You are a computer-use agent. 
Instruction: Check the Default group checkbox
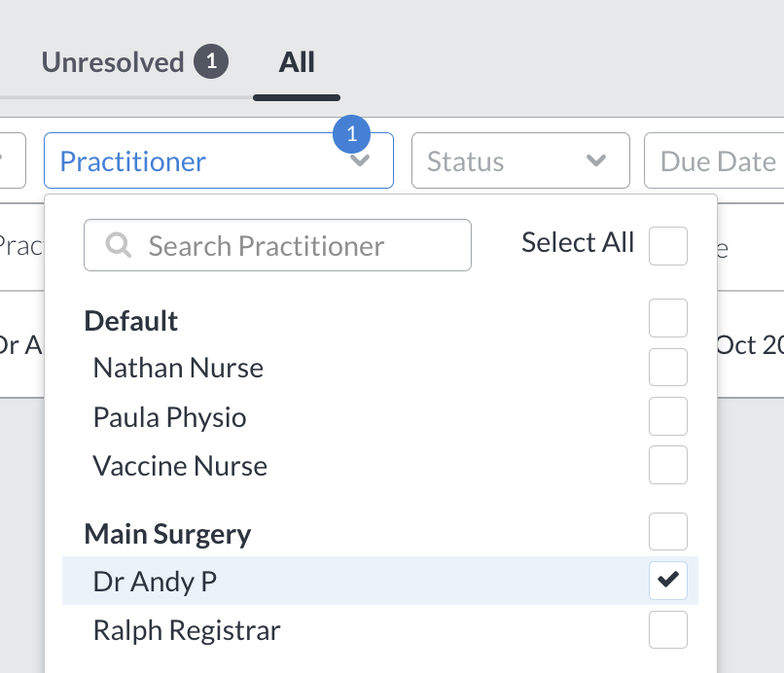coord(668,318)
